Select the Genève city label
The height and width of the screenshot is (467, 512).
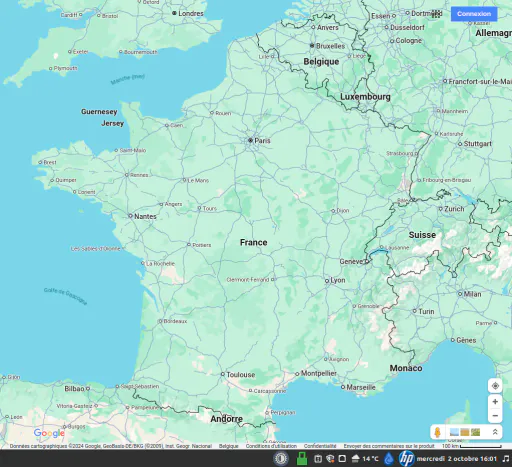pos(351,262)
